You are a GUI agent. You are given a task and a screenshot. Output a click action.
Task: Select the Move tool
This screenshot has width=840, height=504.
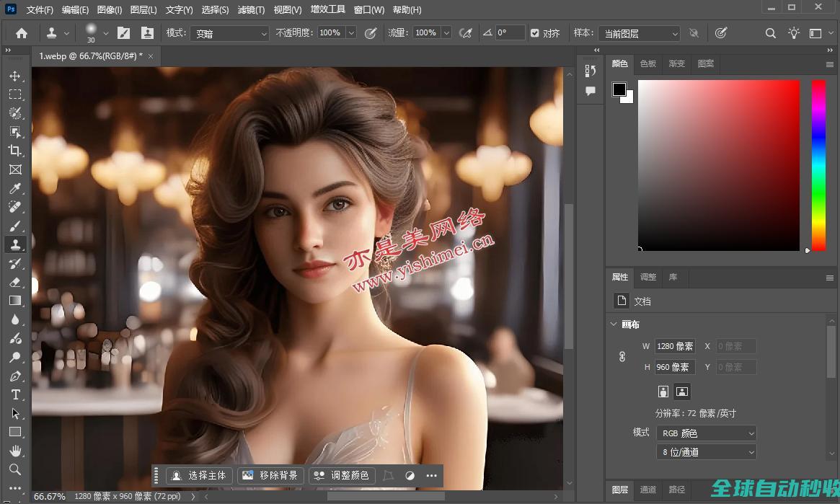[15, 76]
